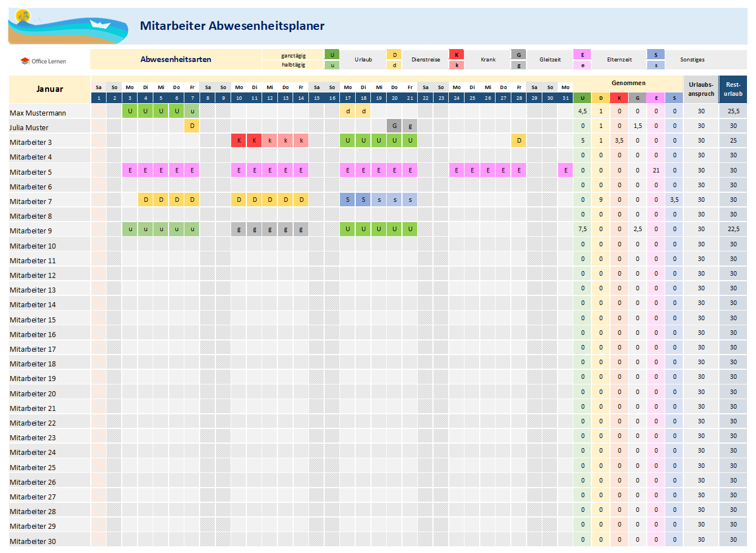Select the Januar month header cell
This screenshot has height=553, width=756.
point(50,89)
